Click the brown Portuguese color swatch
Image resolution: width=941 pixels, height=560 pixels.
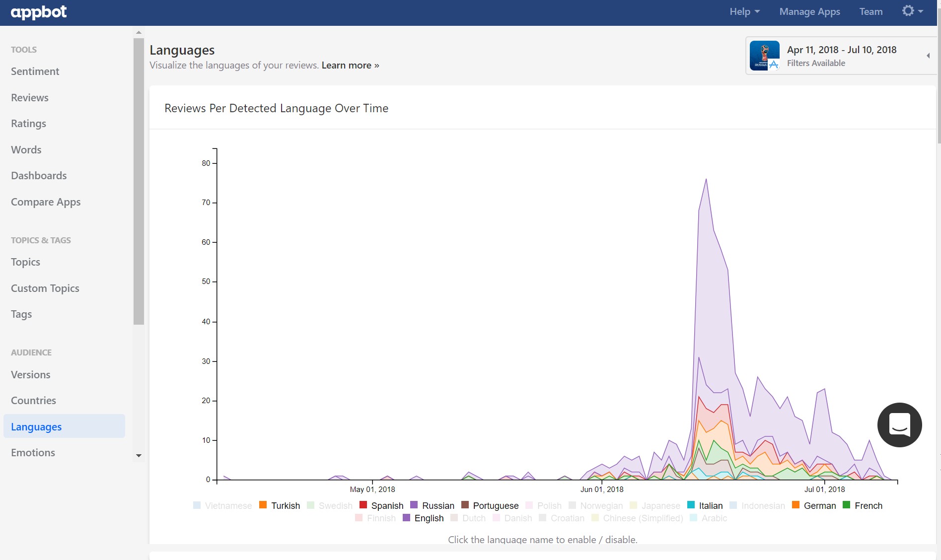click(x=465, y=505)
